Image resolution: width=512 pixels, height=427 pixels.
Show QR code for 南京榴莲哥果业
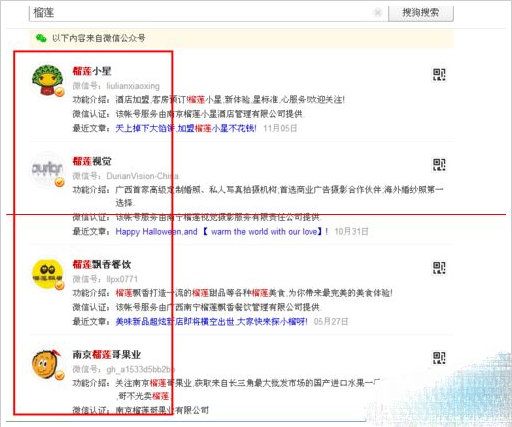[x=439, y=358]
